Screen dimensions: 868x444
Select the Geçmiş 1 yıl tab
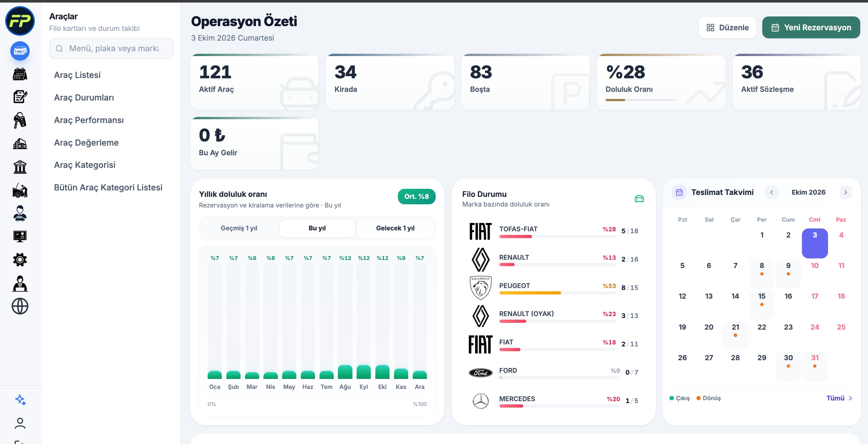point(239,228)
